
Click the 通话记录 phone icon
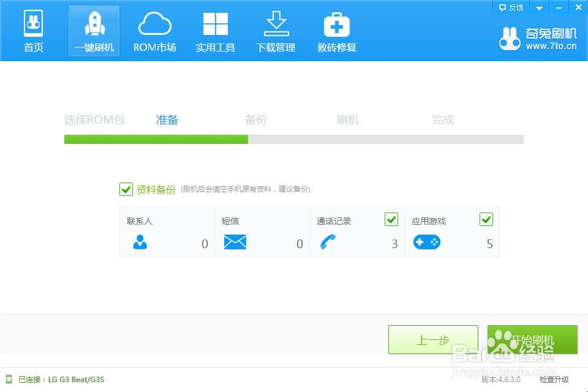pyautogui.click(x=328, y=242)
